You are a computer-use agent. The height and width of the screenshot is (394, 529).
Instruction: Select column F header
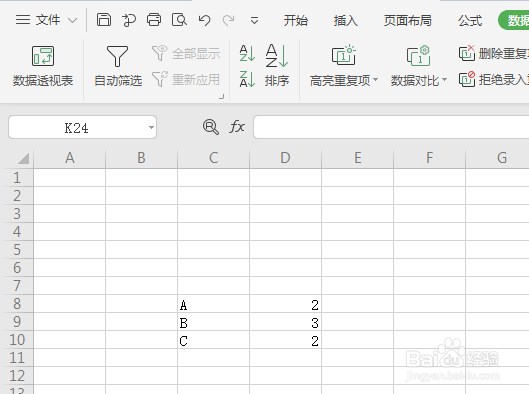click(429, 158)
